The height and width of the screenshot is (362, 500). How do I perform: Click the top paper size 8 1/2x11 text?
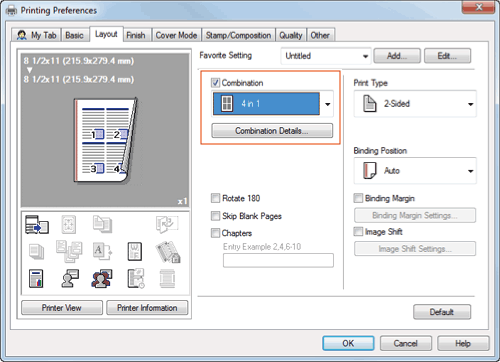coord(79,61)
